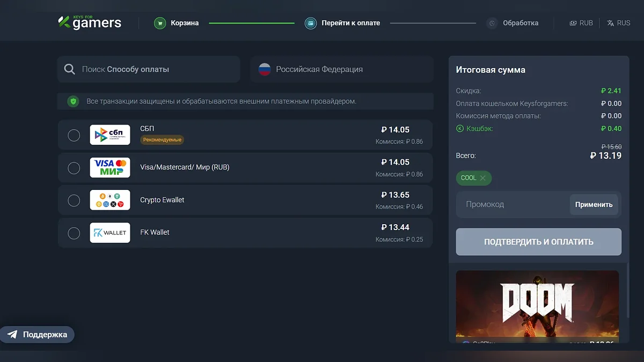
Task: Click the RUB currency banknote icon
Action: point(573,23)
